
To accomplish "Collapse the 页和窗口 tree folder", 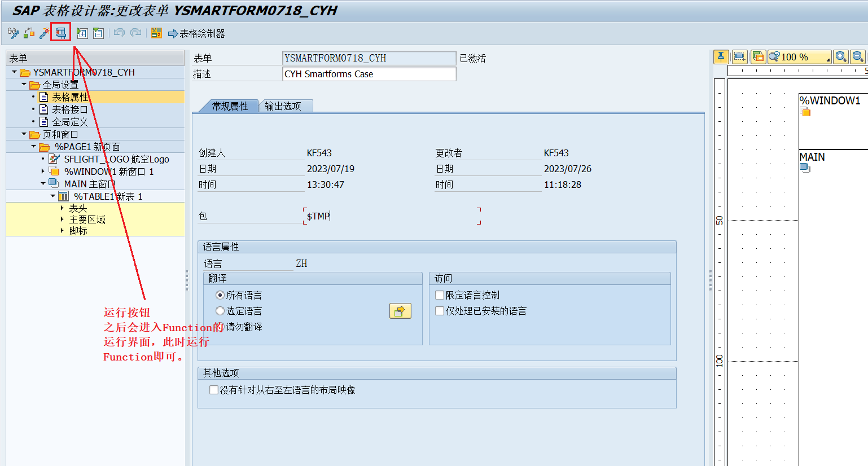I will (24, 134).
